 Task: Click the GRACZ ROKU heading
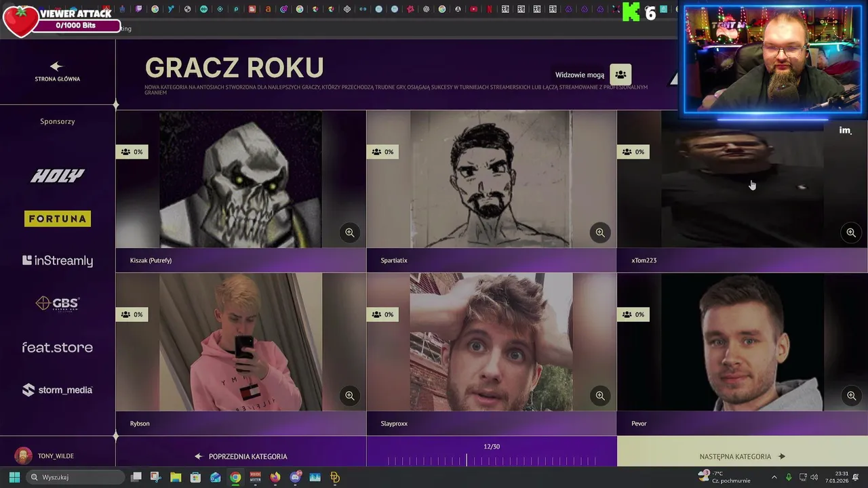coord(234,68)
